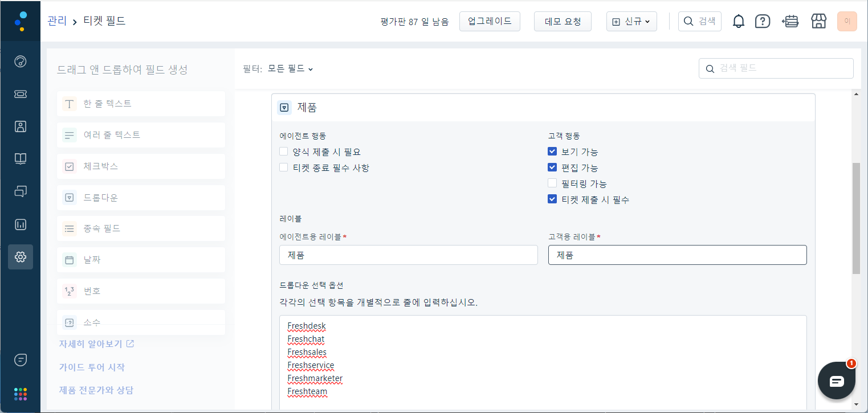Select the 드롭다운 field type
Screen dimensions: 868x413
[141, 198]
